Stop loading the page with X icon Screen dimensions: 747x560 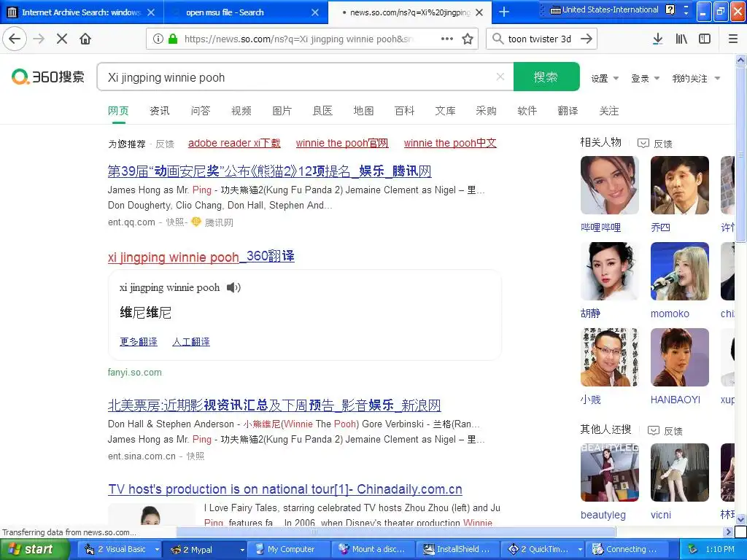[x=62, y=39]
